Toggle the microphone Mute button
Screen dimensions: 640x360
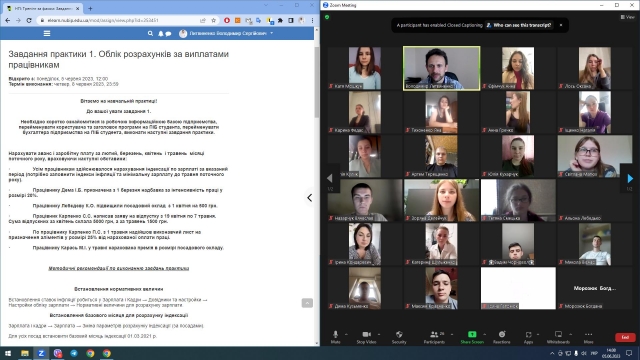pos(336,337)
